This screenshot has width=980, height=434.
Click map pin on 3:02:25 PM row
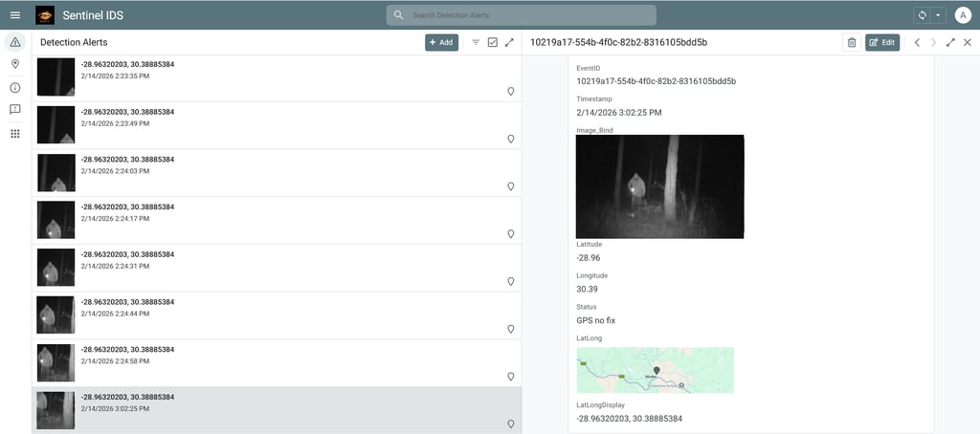tap(511, 423)
